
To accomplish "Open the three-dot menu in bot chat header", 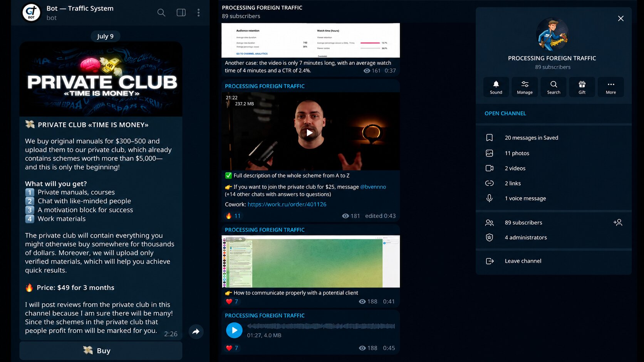I will click(x=198, y=13).
